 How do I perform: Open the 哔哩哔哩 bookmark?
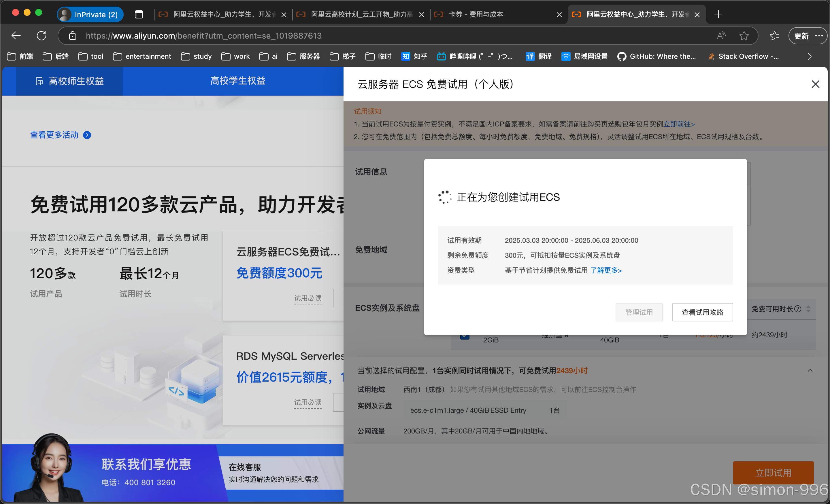pyautogui.click(x=475, y=56)
